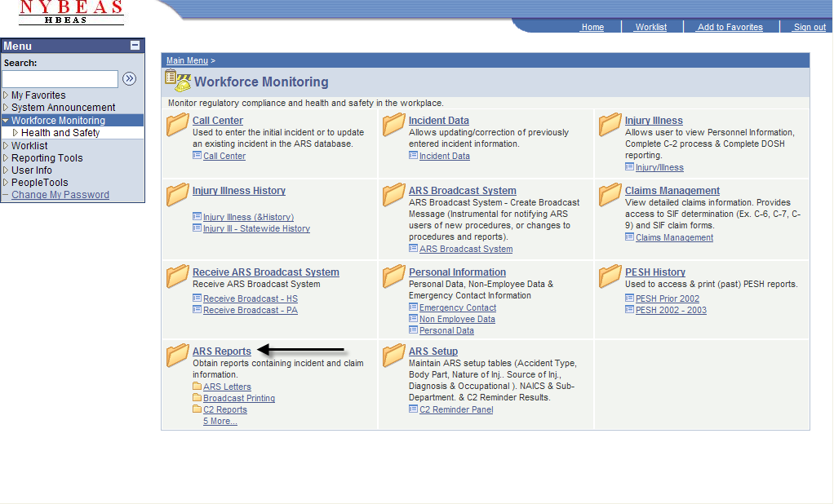Click page icon beside Receive Broadcast - HS
Image resolution: width=834 pixels, height=504 pixels.
pos(197,298)
